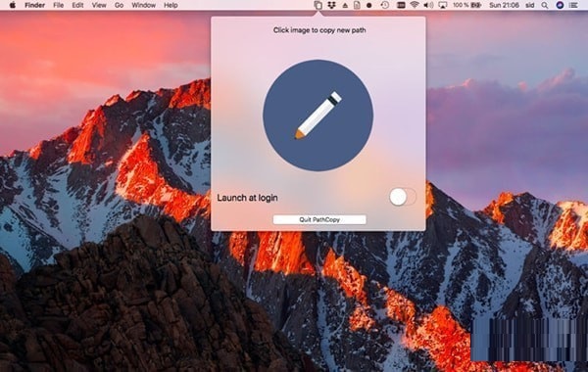Open the Apple menu
This screenshot has width=588, height=372.
(x=13, y=5)
